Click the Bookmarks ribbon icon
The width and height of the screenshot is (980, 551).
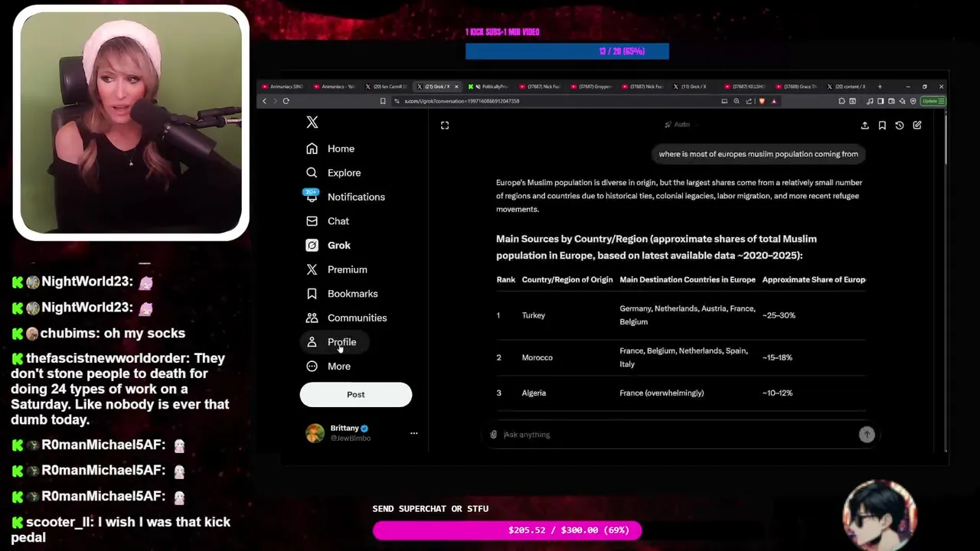(312, 294)
